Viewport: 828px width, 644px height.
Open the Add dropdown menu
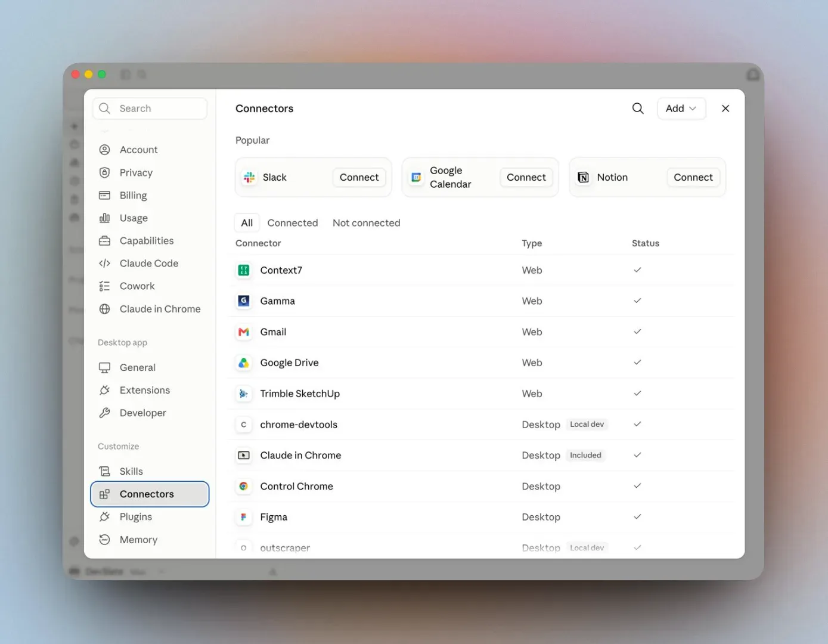(681, 109)
